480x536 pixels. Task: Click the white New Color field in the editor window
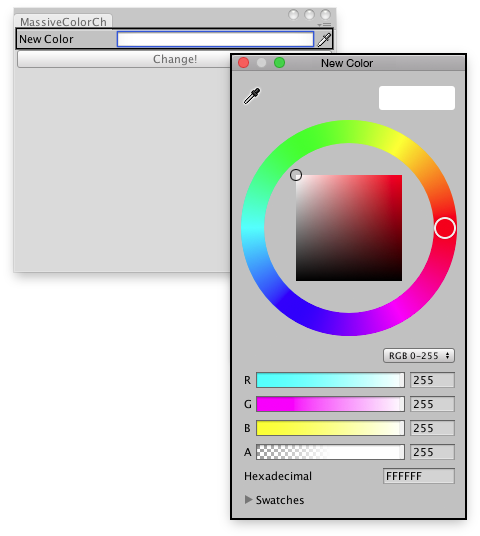215,39
